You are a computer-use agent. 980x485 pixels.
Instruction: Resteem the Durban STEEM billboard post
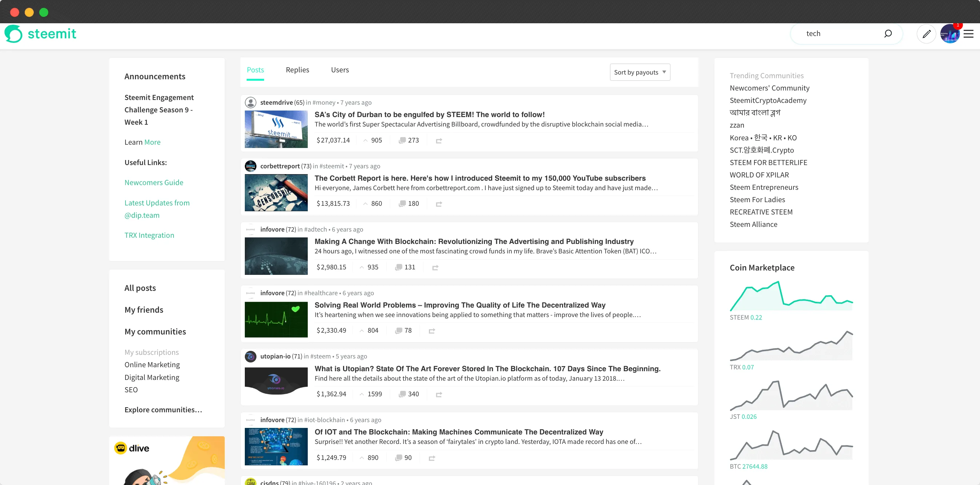(439, 140)
